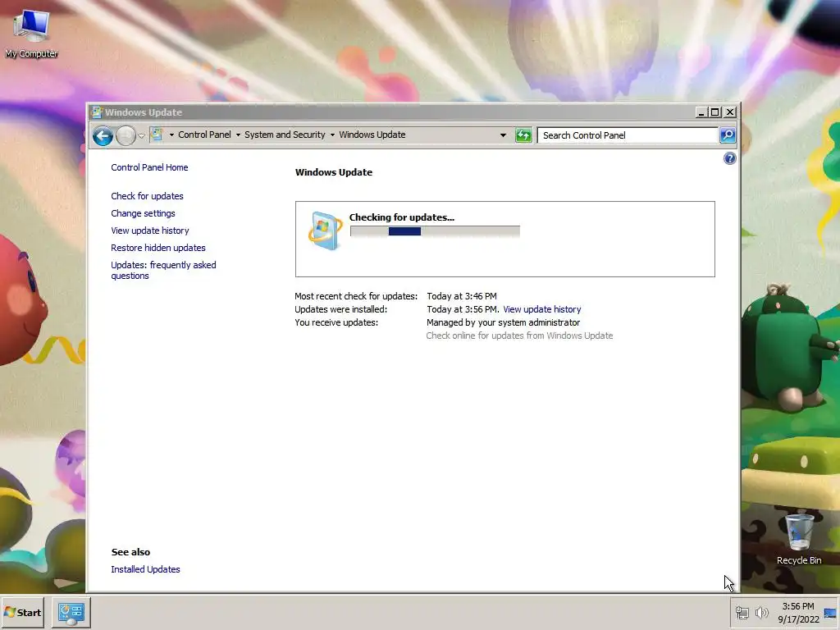
Task: Click View update history beside 3:56 PM
Action: [542, 309]
